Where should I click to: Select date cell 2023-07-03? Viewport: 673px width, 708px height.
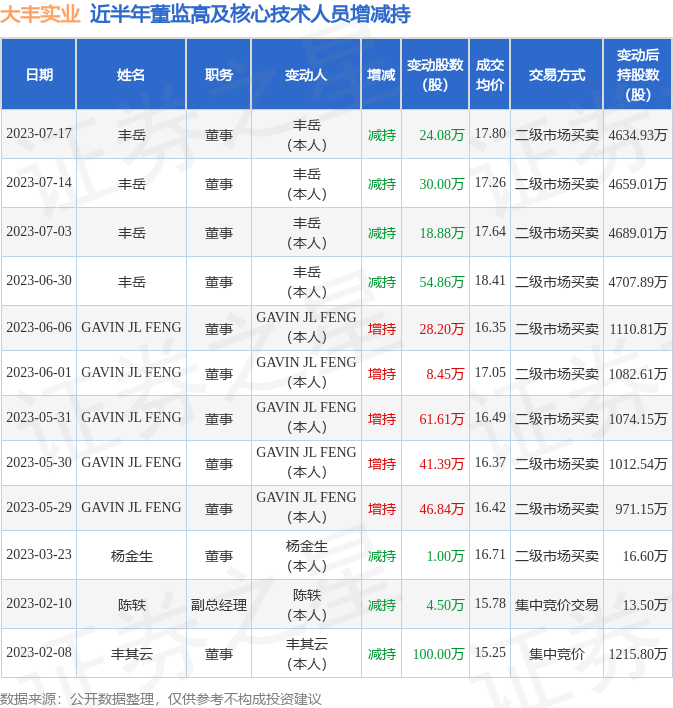(x=39, y=232)
